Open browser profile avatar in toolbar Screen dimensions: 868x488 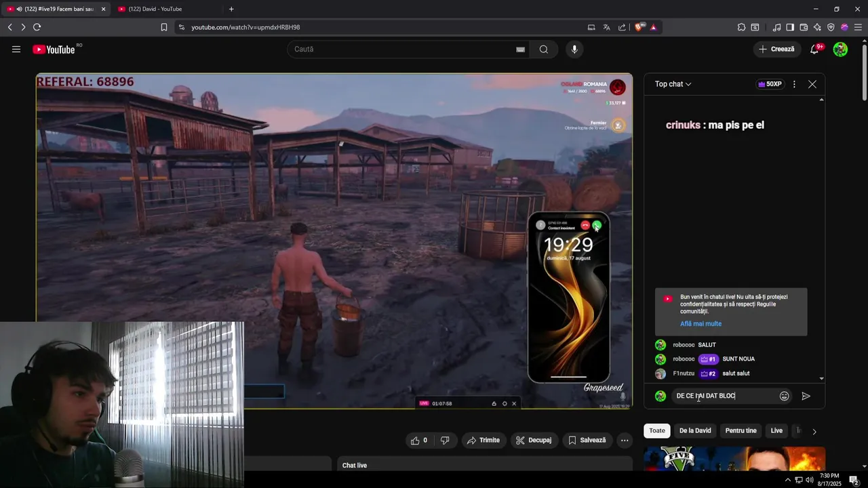[844, 27]
